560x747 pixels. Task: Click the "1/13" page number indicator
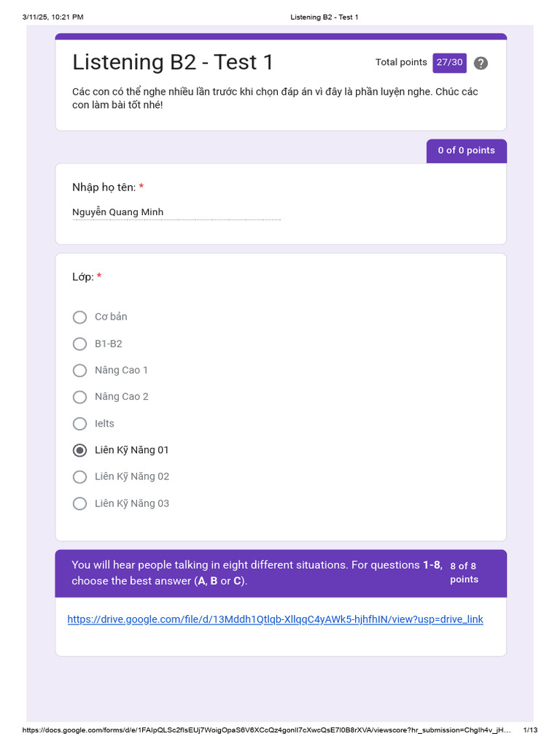pyautogui.click(x=530, y=730)
